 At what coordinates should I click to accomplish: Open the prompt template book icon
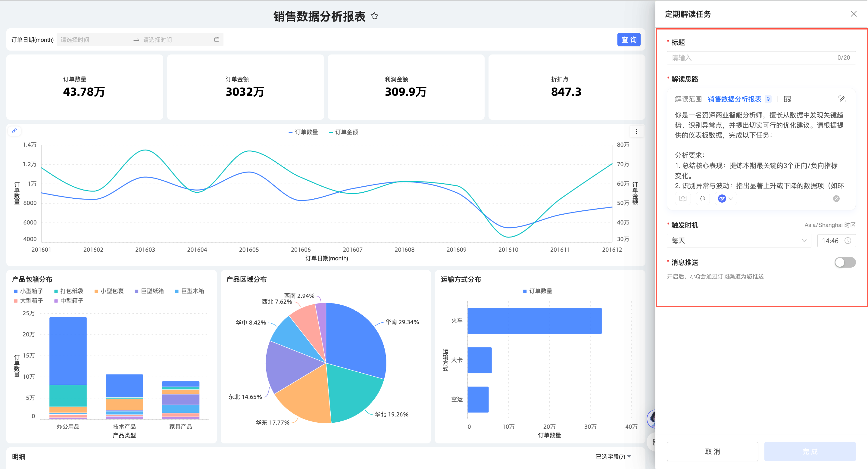click(x=683, y=199)
